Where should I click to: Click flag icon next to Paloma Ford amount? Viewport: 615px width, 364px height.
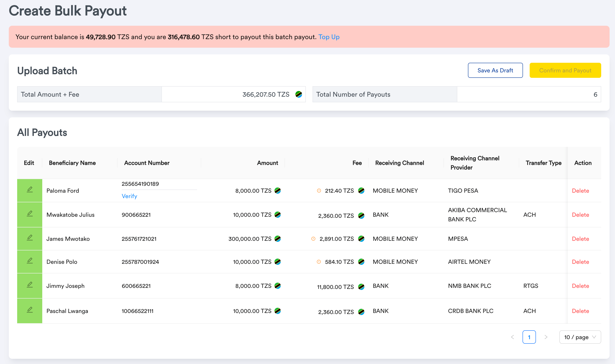click(x=278, y=191)
